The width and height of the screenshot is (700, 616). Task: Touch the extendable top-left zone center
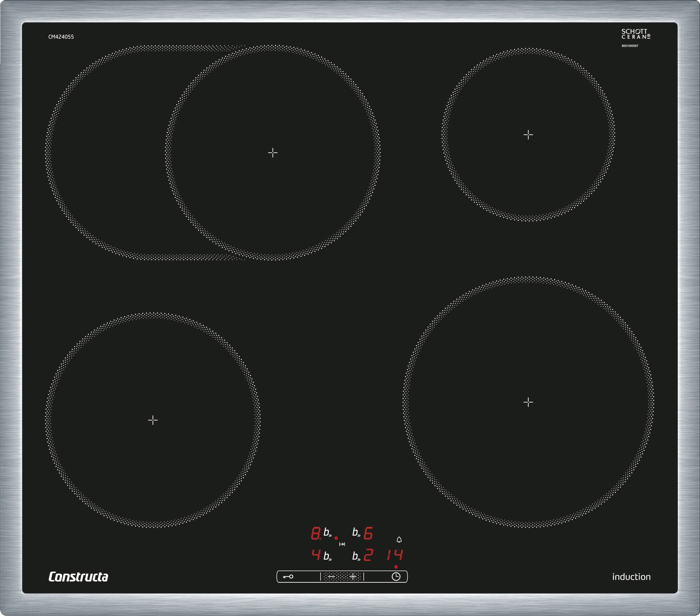273,152
